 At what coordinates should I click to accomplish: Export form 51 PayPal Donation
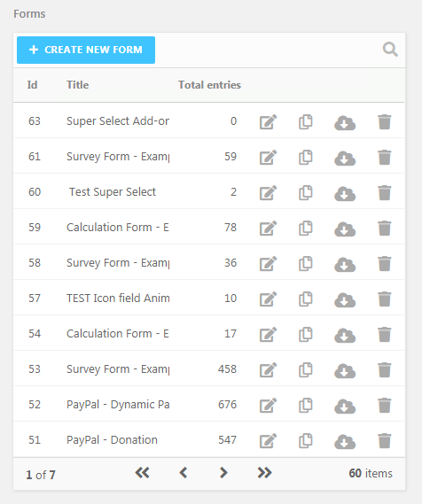[x=345, y=441]
